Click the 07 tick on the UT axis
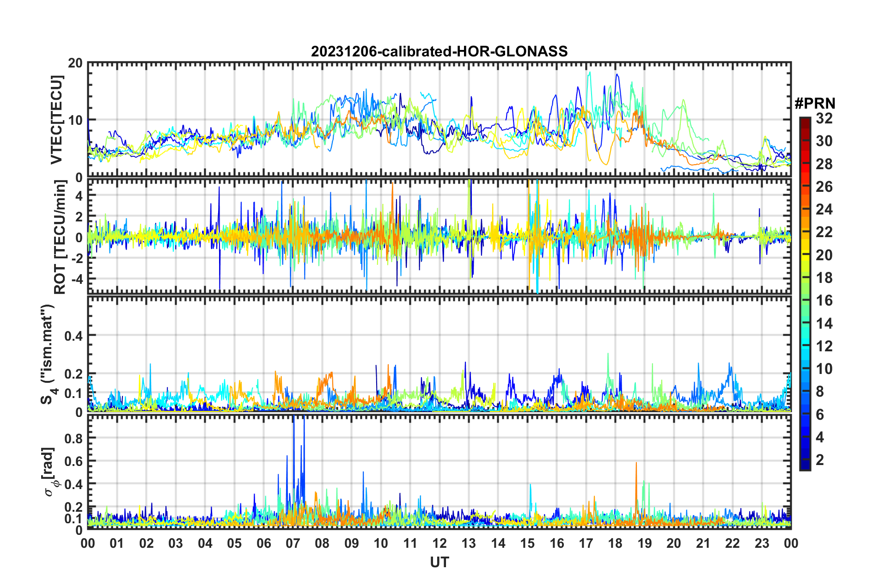Viewport: 879px width, 588px height. pyautogui.click(x=293, y=543)
